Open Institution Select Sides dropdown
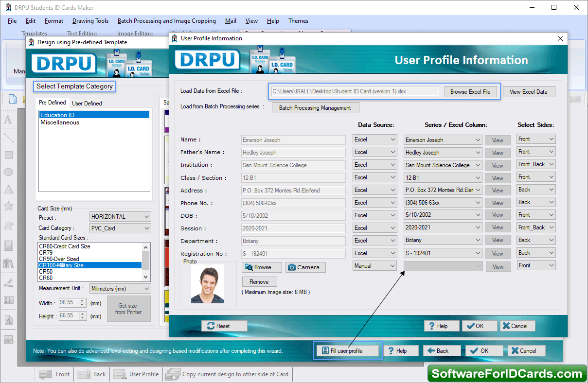Image resolution: width=588 pixels, height=383 pixels. (536, 165)
